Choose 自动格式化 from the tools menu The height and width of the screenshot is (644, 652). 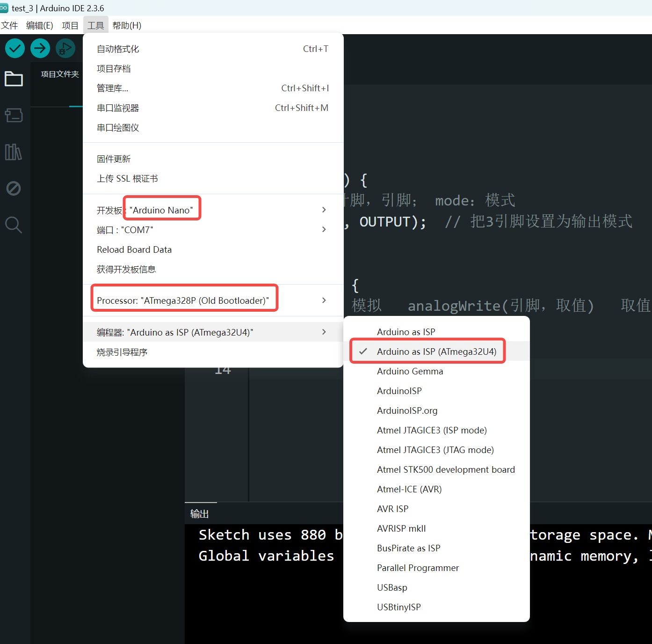213,49
